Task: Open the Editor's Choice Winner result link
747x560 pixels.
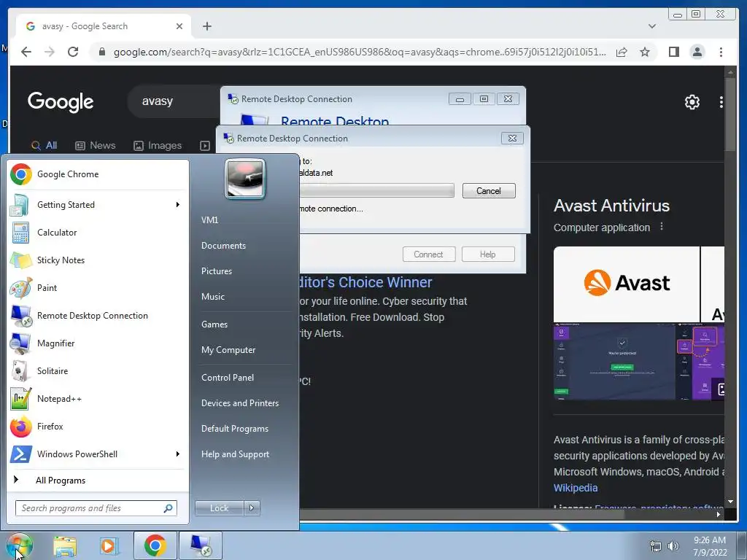Action: [365, 282]
